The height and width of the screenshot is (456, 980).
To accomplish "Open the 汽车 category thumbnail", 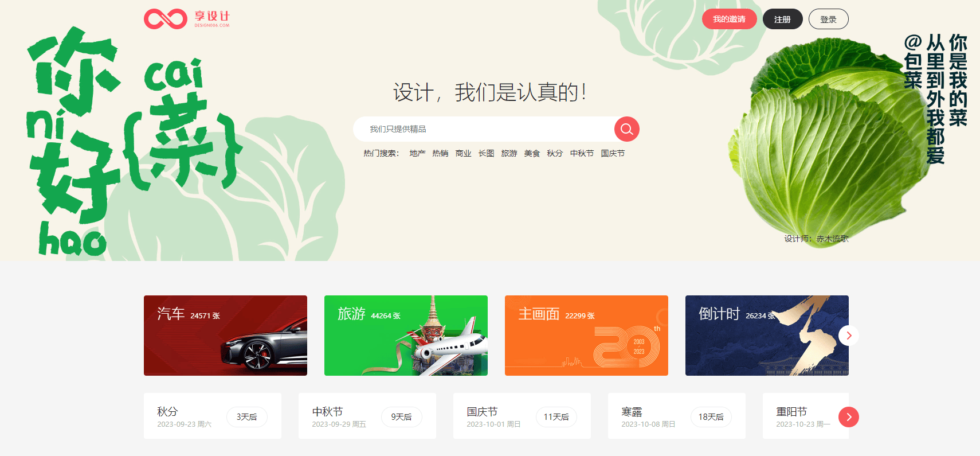I will pyautogui.click(x=225, y=336).
